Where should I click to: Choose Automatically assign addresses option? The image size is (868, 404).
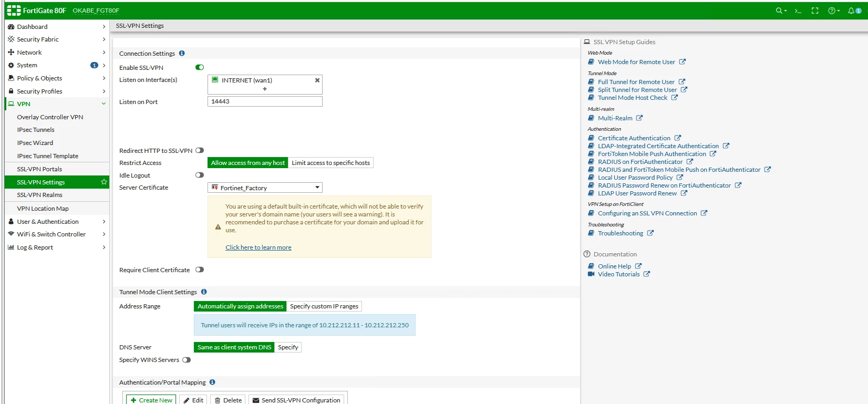tap(240, 306)
